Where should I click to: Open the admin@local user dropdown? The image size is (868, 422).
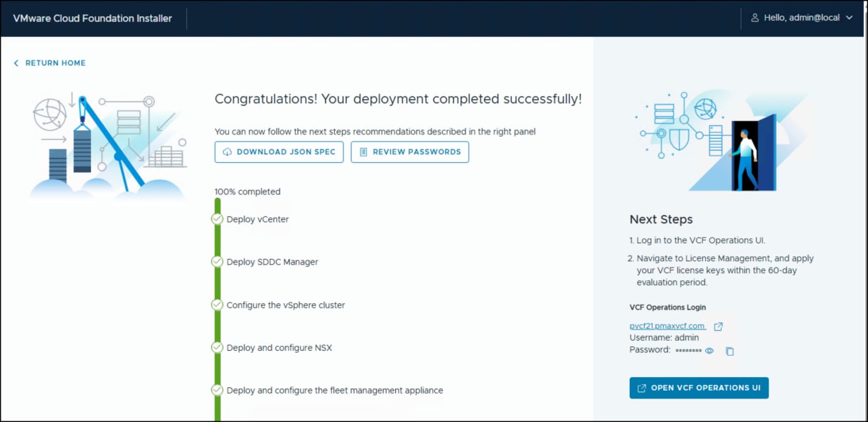pos(802,18)
